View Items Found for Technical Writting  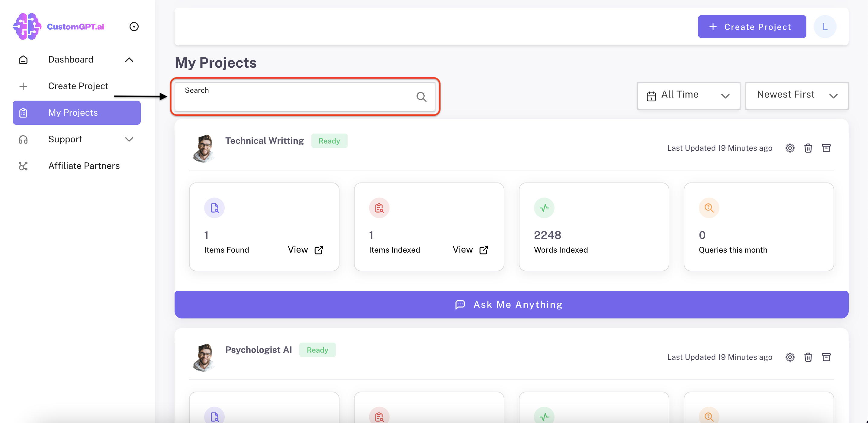[305, 250]
